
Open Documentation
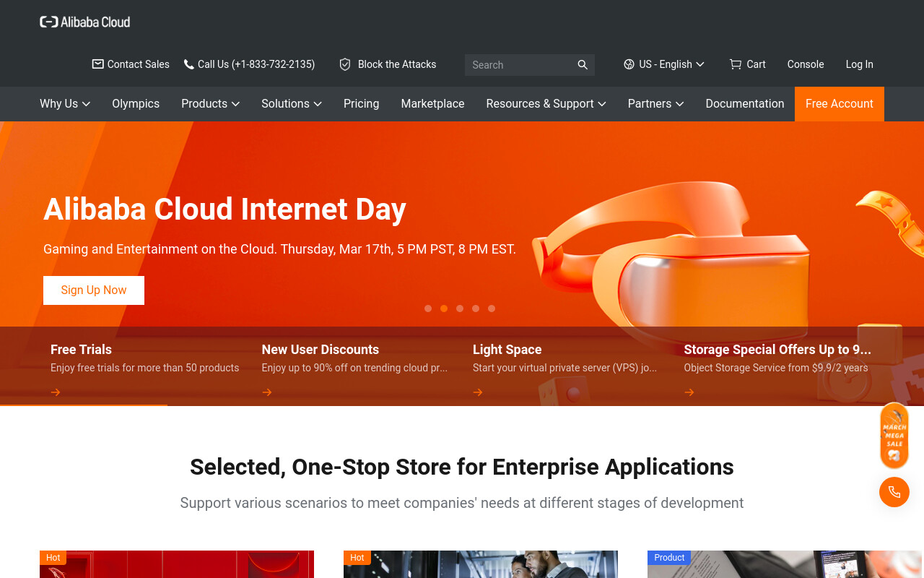point(745,104)
